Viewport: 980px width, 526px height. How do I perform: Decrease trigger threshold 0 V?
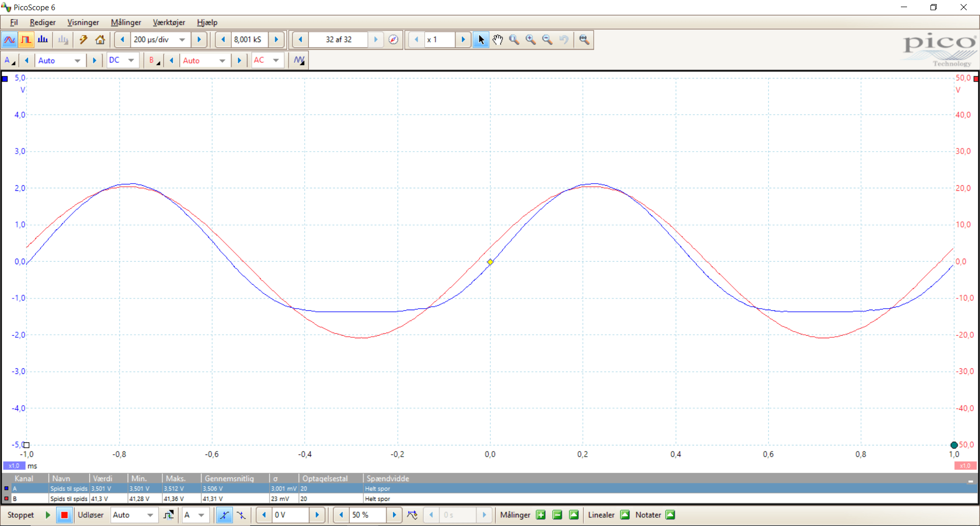264,515
